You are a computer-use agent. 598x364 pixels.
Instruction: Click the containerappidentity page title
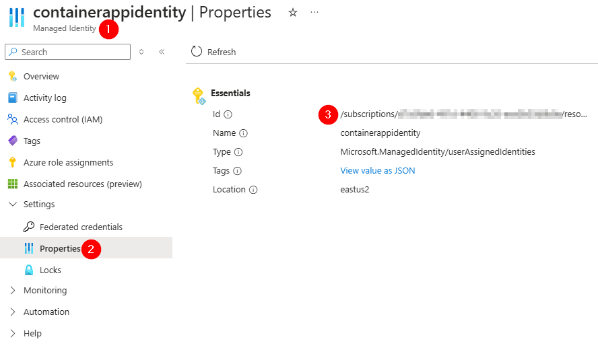(x=110, y=13)
